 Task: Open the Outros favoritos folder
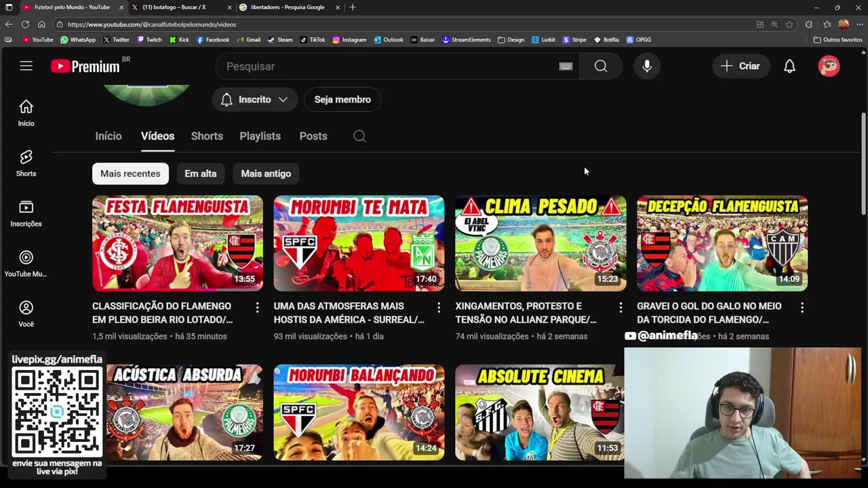[x=838, y=40]
